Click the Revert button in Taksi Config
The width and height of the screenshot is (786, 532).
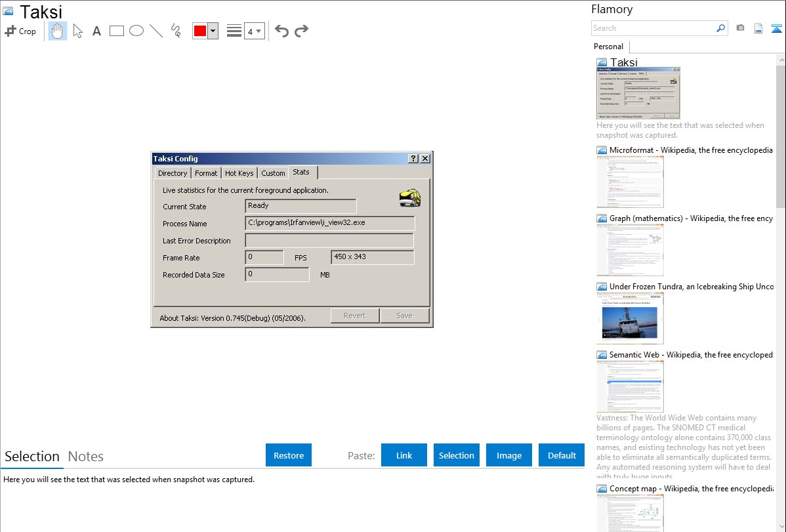coord(355,316)
